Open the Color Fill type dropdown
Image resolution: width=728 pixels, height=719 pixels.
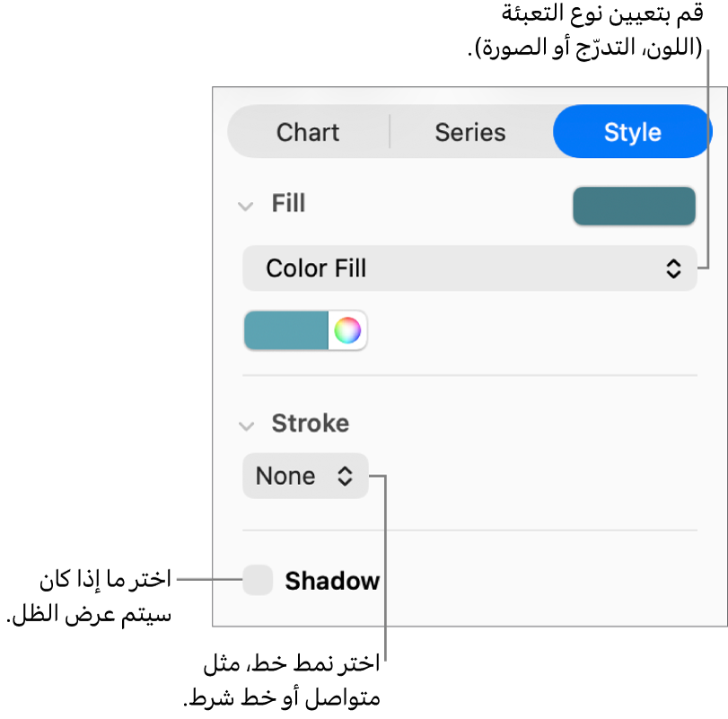tap(469, 268)
